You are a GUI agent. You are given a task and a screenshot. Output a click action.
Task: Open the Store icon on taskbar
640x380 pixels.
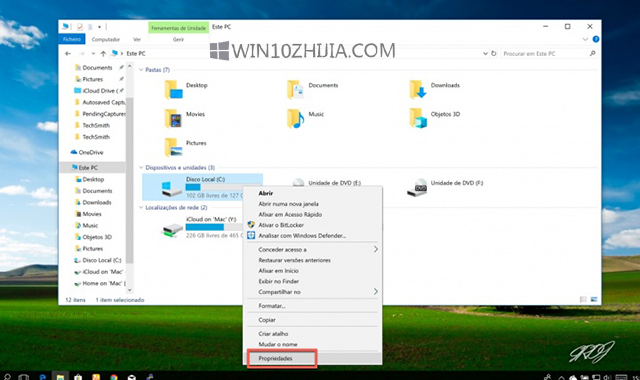78,376
